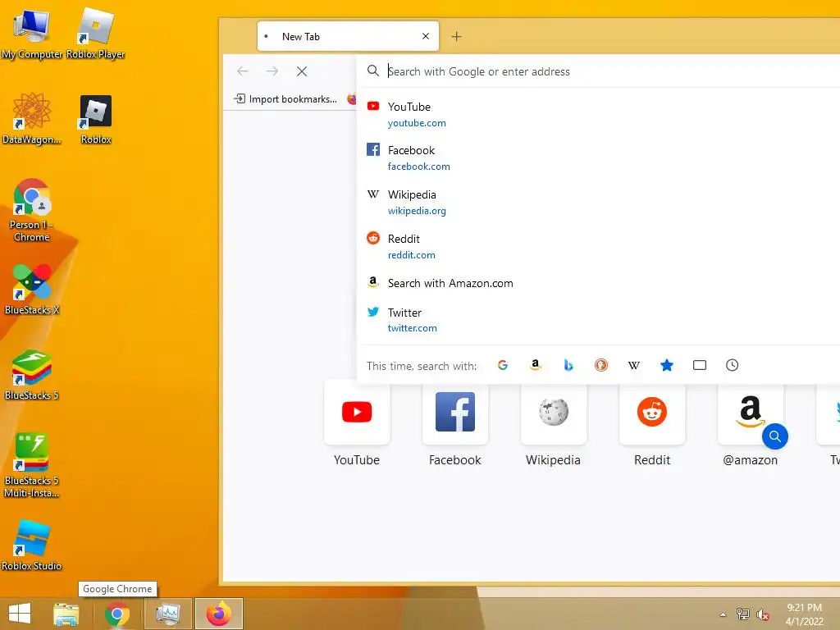Search this time with Bing
Viewport: 840px width, 630px height.
point(568,365)
